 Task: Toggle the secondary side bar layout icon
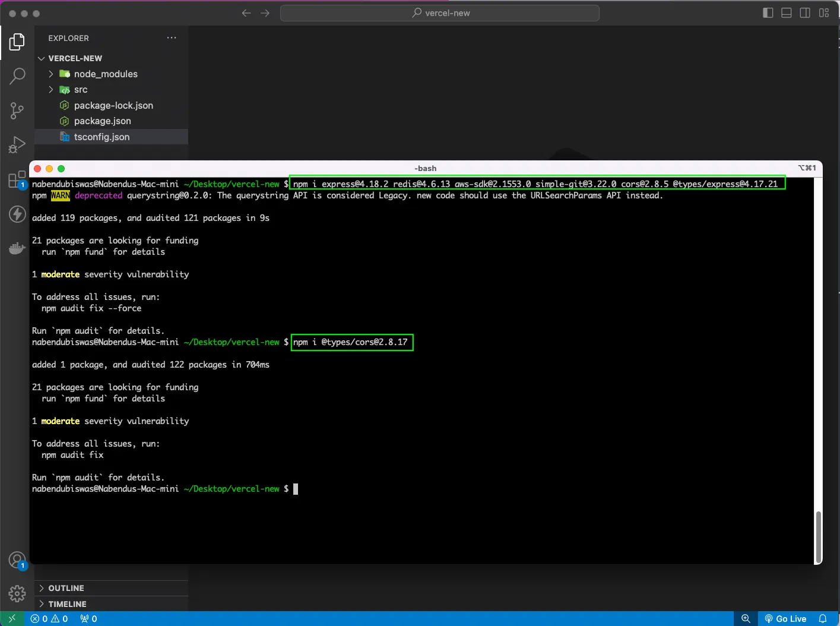(805, 13)
